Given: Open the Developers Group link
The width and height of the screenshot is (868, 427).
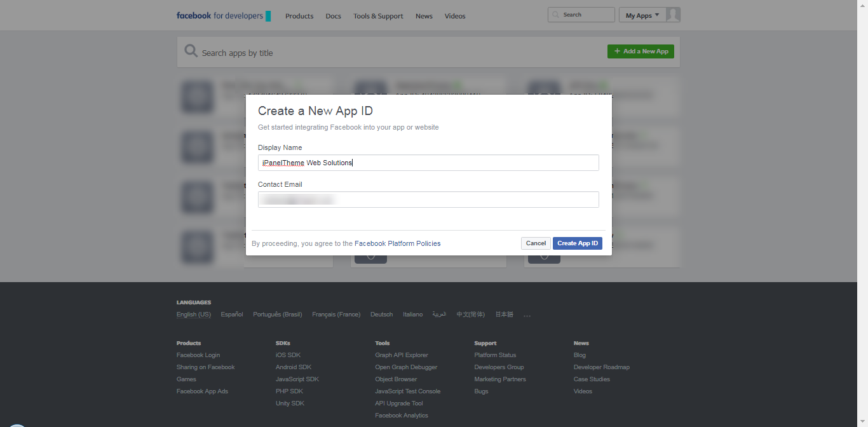Looking at the screenshot, I should pos(499,367).
